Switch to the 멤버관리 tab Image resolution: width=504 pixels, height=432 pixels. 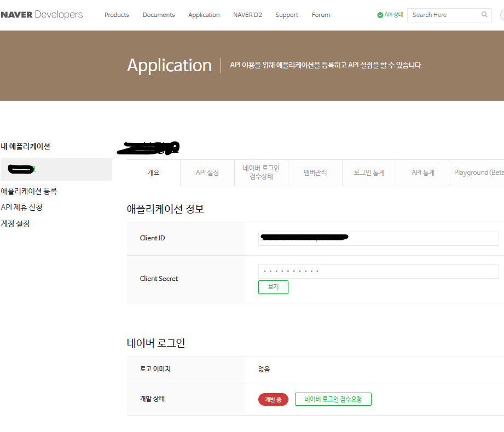315,172
